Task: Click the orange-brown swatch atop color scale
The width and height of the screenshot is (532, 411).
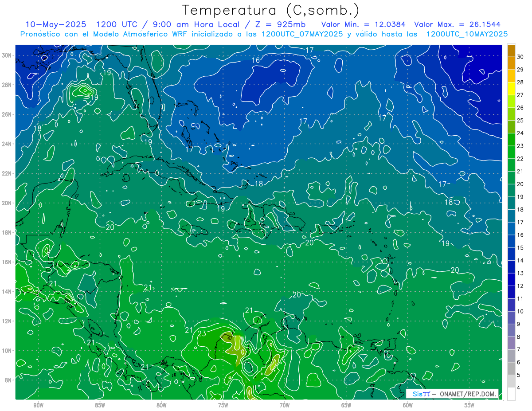Action: 511,51
